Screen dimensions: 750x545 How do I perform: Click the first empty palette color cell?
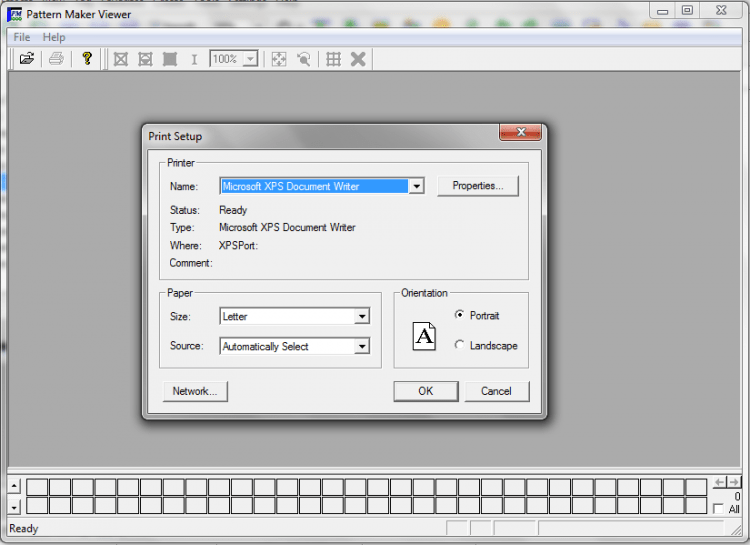pos(37,487)
